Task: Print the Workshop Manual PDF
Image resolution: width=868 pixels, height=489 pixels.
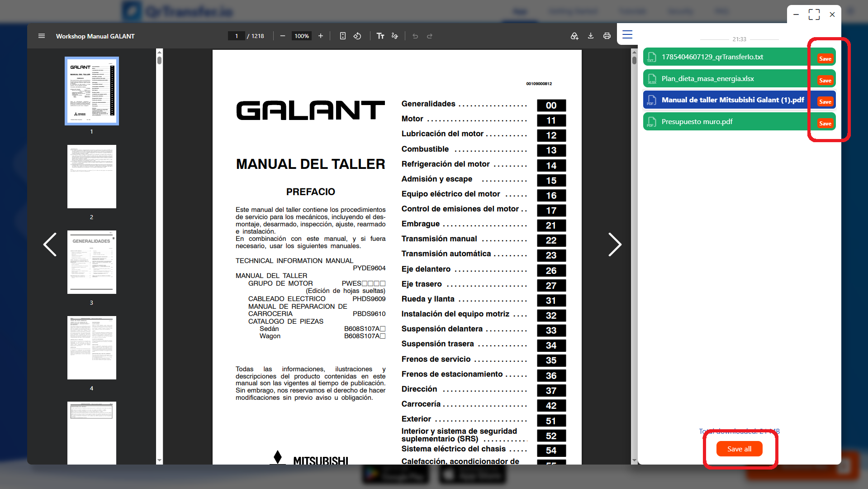Action: coord(607,36)
